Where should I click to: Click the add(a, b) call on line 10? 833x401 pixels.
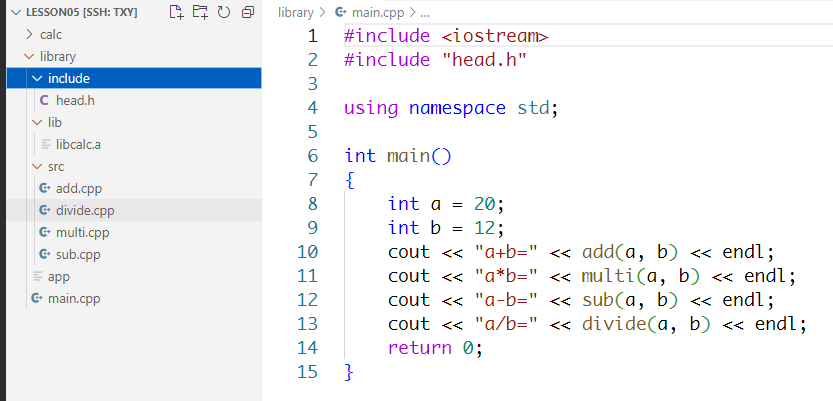tap(630, 252)
